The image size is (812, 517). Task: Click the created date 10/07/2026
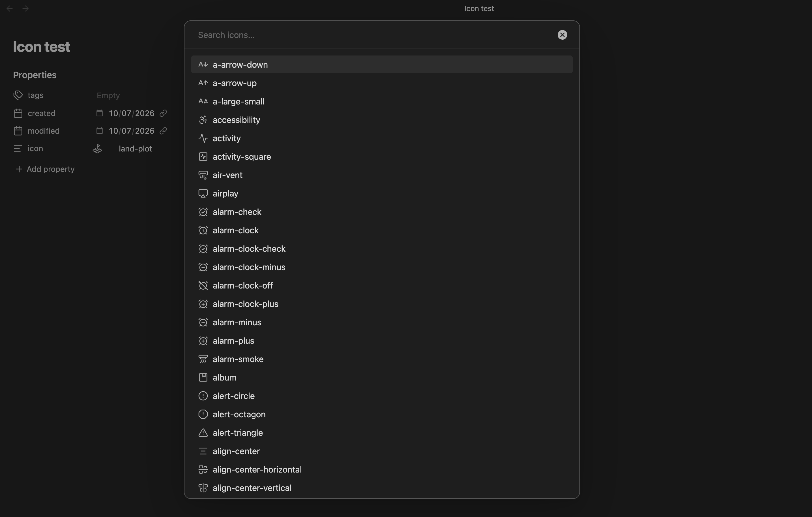132,113
